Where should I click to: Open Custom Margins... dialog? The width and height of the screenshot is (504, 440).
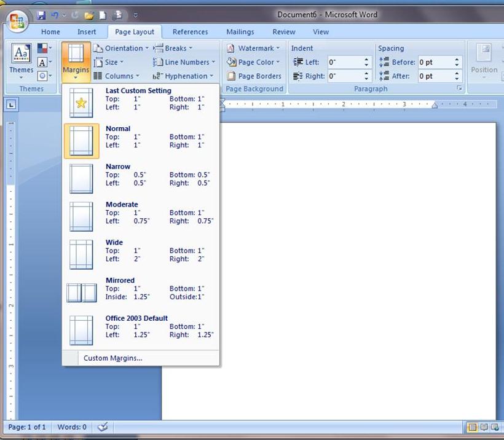[x=141, y=358]
